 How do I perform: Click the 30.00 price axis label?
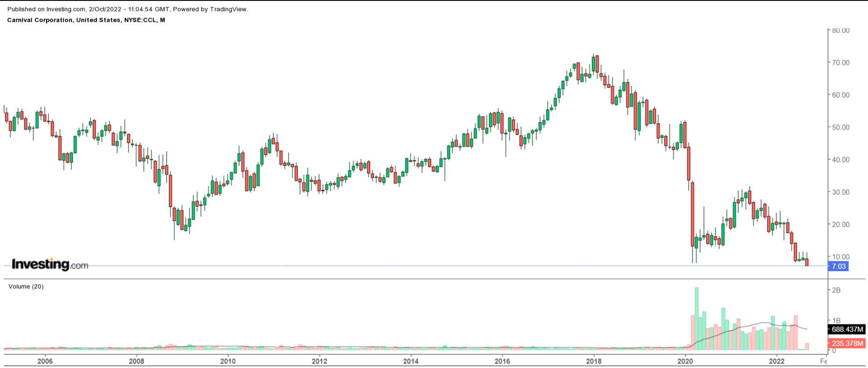[x=841, y=192]
